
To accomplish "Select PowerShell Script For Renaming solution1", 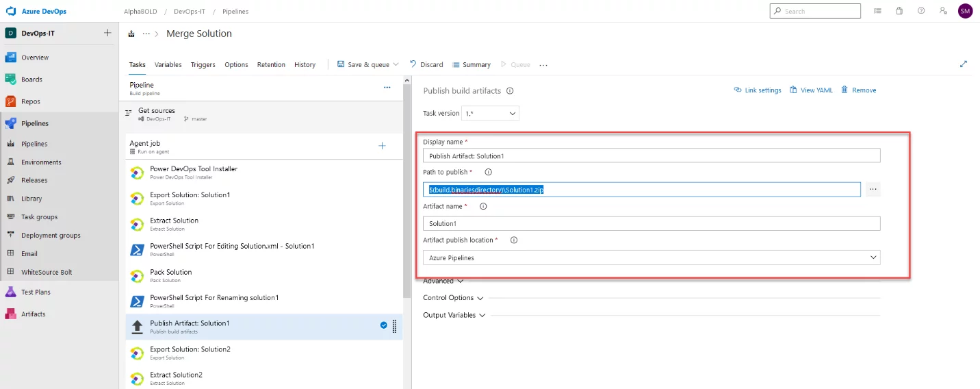I will point(264,301).
